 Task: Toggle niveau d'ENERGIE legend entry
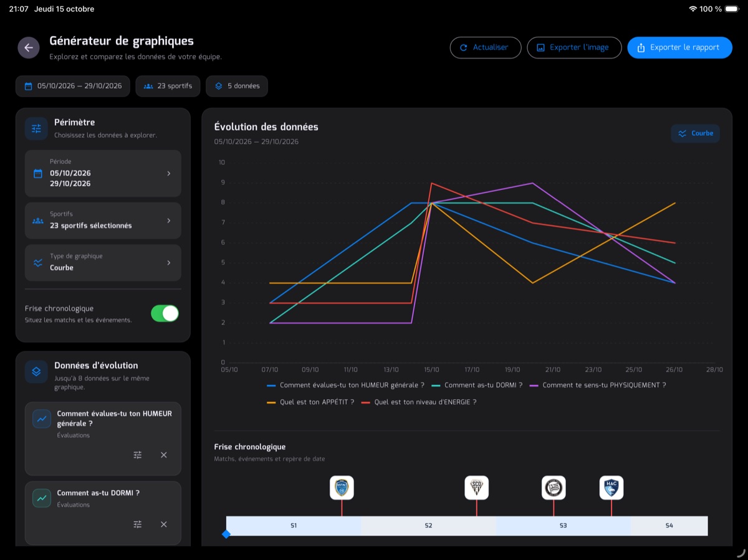[x=419, y=402]
